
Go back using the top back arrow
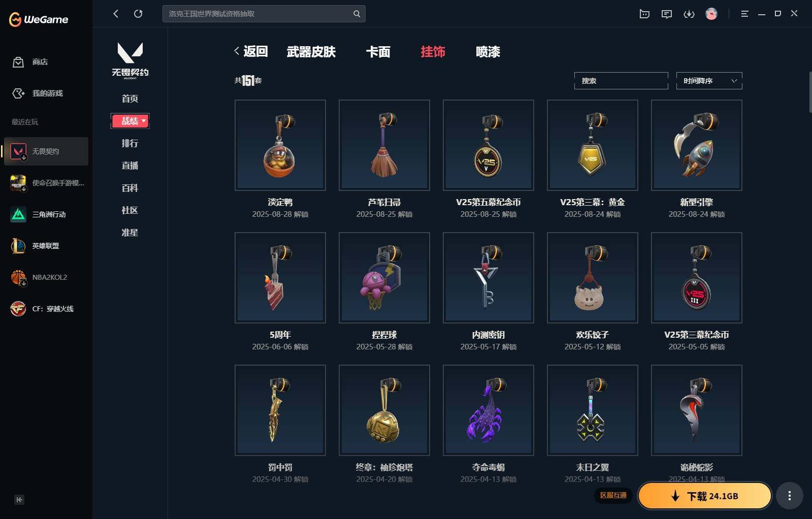pyautogui.click(x=116, y=14)
